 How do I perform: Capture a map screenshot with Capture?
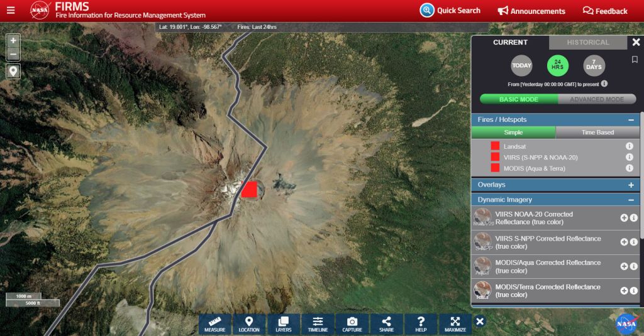[x=352, y=323]
